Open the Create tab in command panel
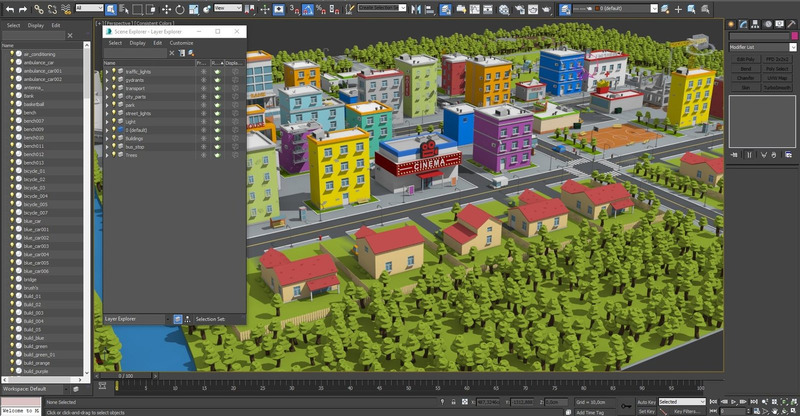 [731, 24]
